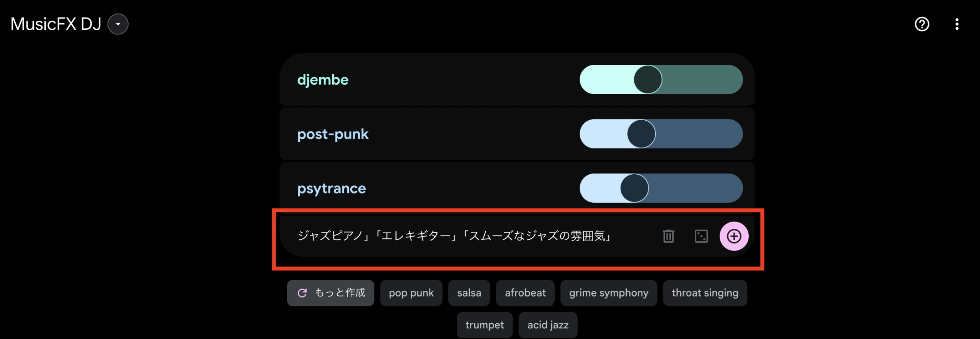
Task: Click the djembe prompt label
Action: (x=323, y=80)
